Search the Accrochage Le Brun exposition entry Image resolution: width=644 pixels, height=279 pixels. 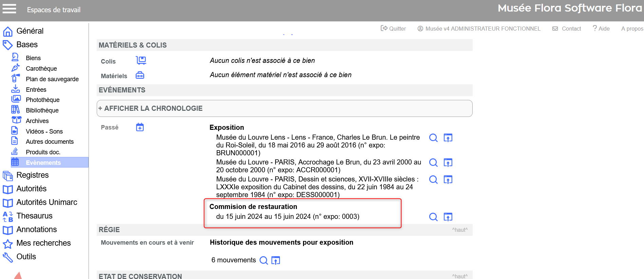pyautogui.click(x=433, y=162)
